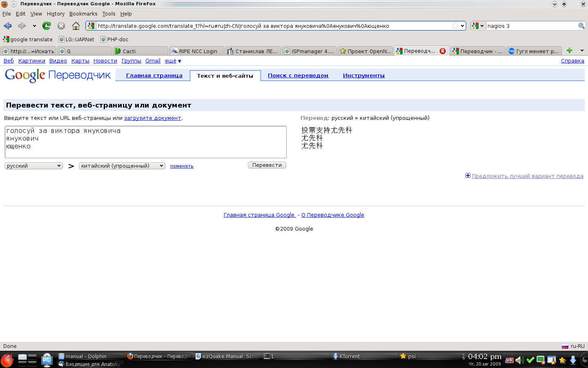The width and height of the screenshot is (588, 368).
Task: Click the Перевести button
Action: [x=267, y=165]
